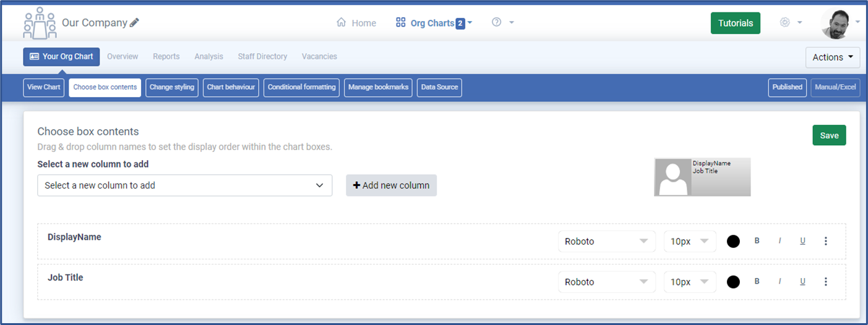Open three-dot menu for DisplayName row

pyautogui.click(x=825, y=241)
